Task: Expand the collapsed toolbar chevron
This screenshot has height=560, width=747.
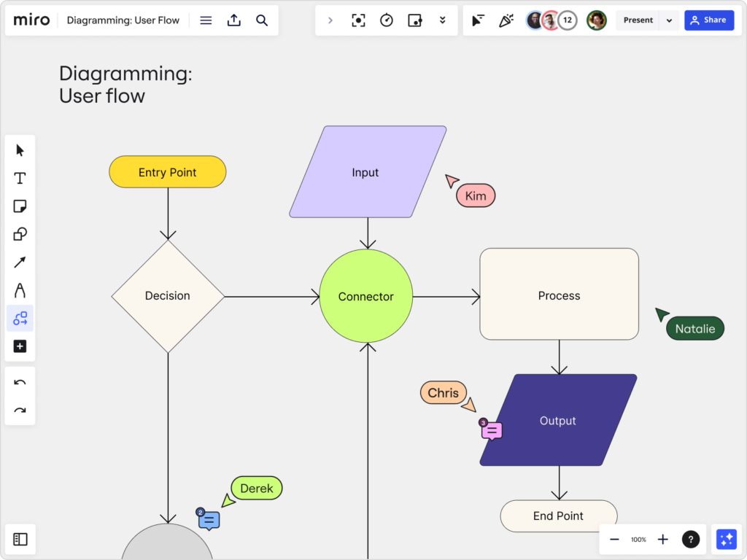Action: pos(330,20)
